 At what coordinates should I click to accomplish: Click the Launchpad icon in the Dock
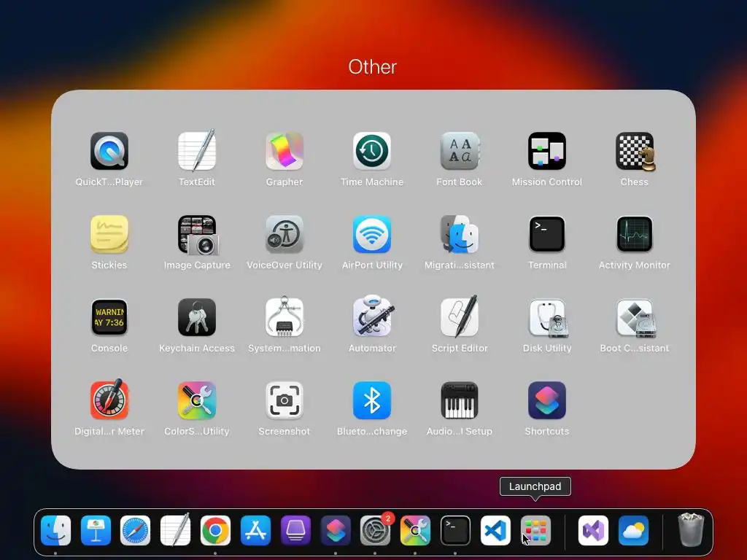pyautogui.click(x=535, y=531)
